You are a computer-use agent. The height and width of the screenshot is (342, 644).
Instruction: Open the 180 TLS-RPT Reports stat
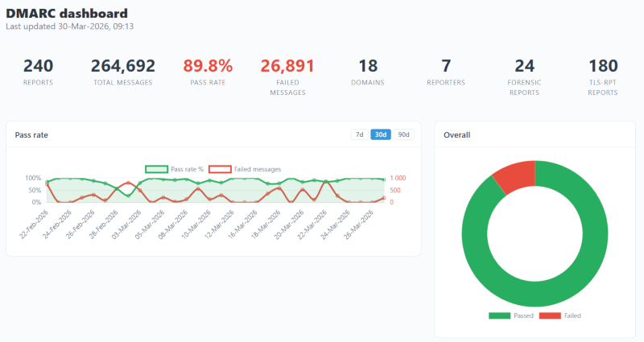(603, 76)
